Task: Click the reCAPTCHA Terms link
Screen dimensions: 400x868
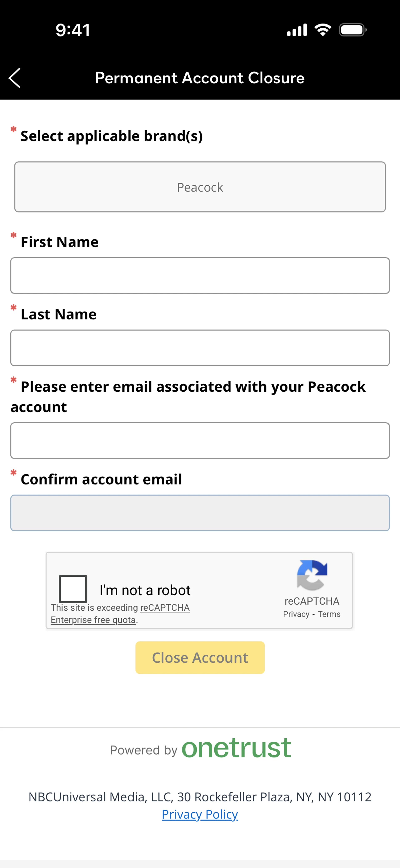Action: (329, 614)
